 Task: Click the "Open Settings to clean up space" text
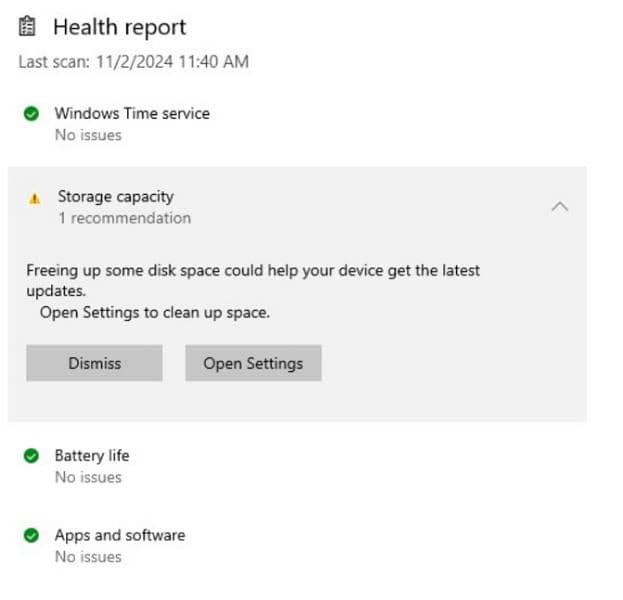[155, 312]
